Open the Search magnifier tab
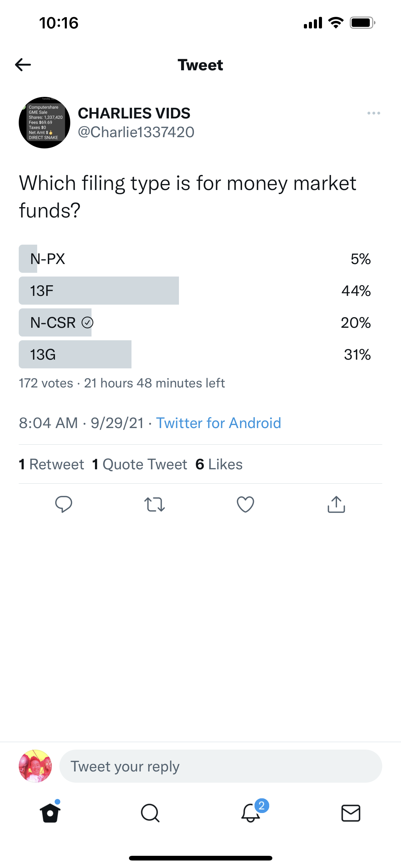 pyautogui.click(x=150, y=813)
